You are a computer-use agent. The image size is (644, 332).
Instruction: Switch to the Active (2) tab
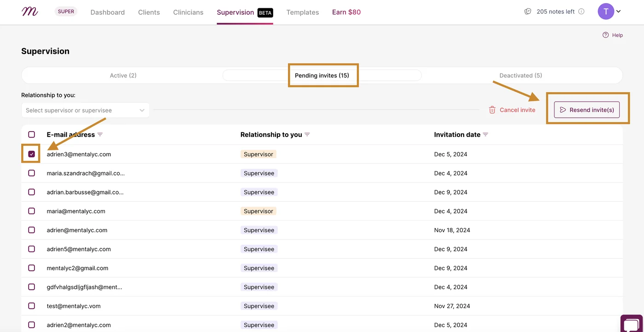[x=123, y=75]
